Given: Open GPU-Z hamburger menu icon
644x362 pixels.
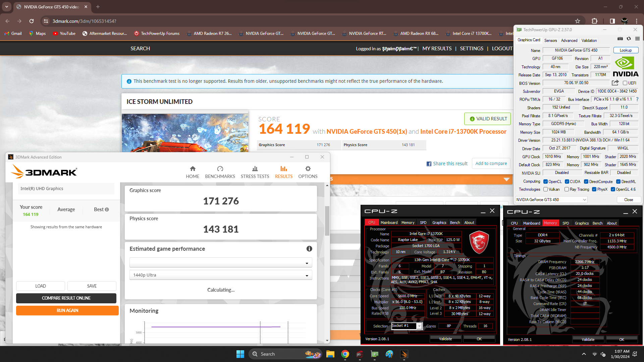Looking at the screenshot, I should (x=637, y=39).
